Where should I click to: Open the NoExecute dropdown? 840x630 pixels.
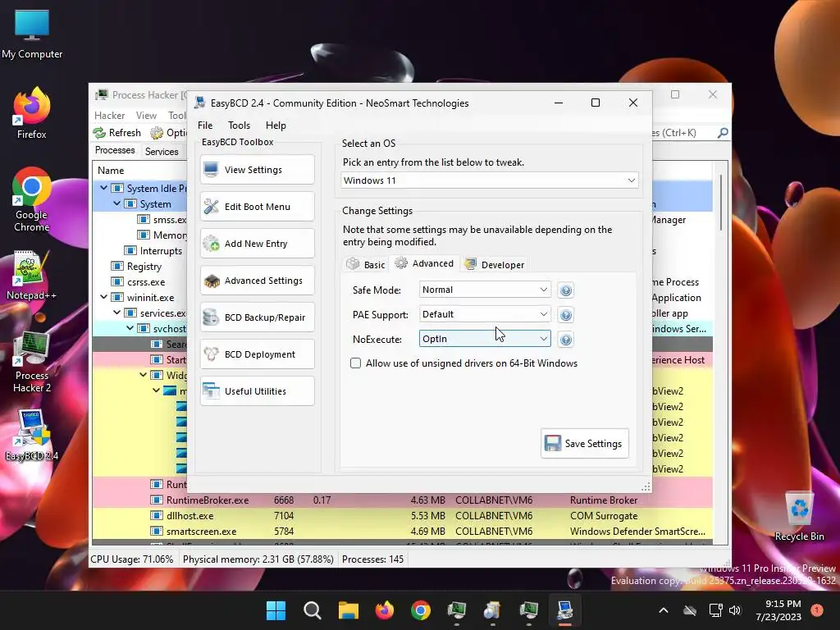485,339
